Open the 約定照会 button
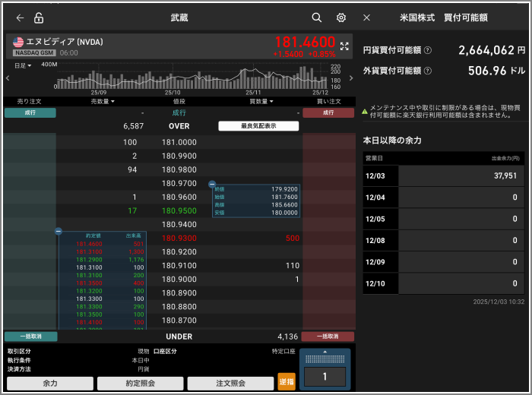Viewport: 532px width, 395px height. (141, 383)
